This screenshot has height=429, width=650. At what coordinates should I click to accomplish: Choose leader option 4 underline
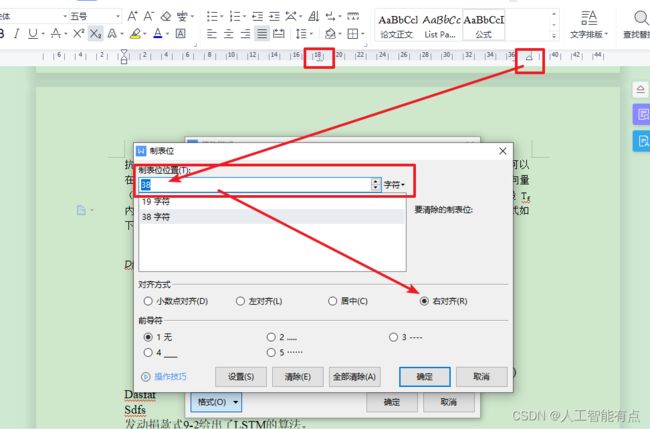tap(148, 352)
